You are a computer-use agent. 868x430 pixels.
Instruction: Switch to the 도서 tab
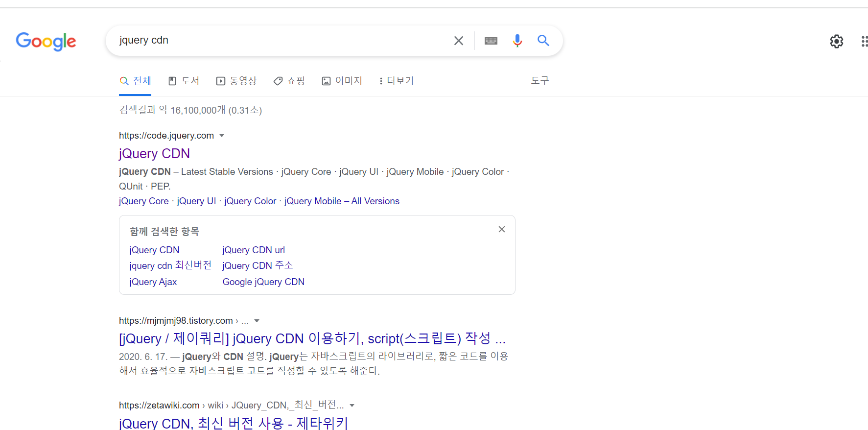point(184,81)
